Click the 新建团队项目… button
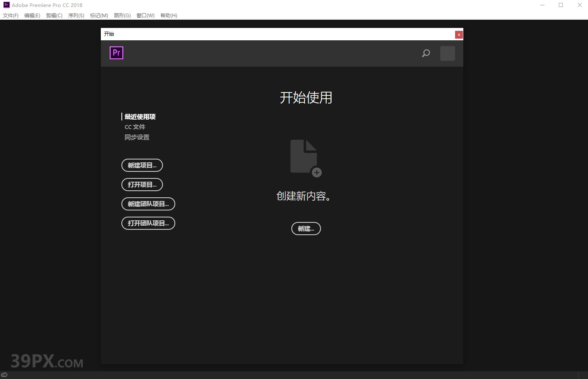 148,204
